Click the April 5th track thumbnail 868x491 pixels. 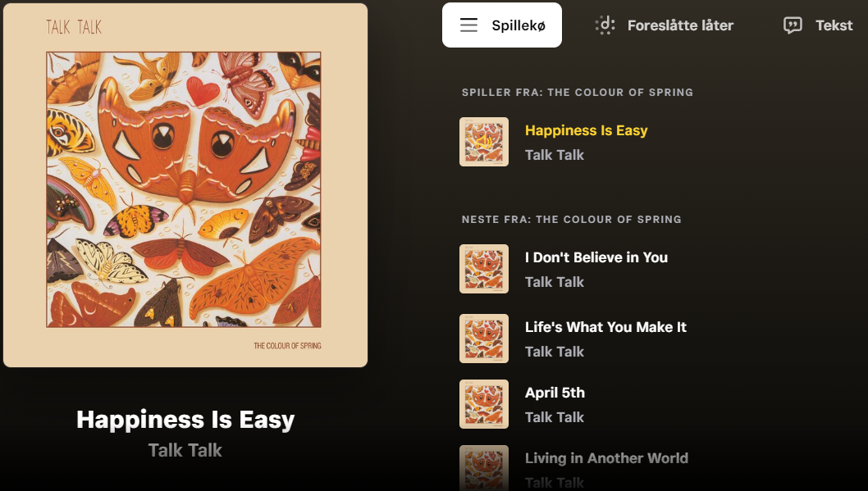click(x=484, y=404)
